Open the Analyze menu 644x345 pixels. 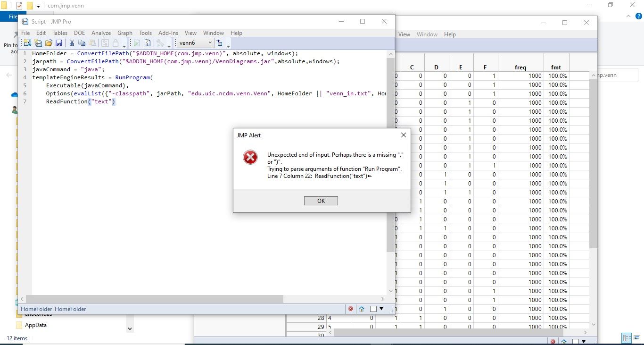click(101, 33)
